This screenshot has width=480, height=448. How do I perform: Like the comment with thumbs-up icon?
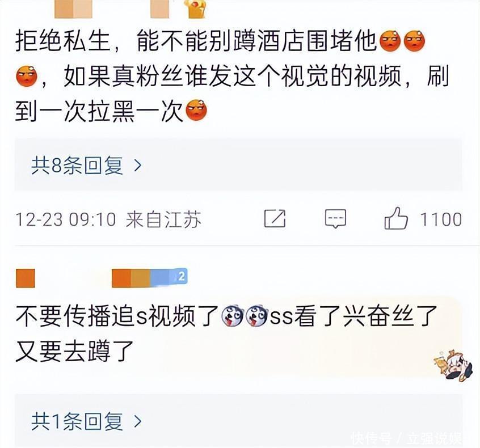[396, 218]
